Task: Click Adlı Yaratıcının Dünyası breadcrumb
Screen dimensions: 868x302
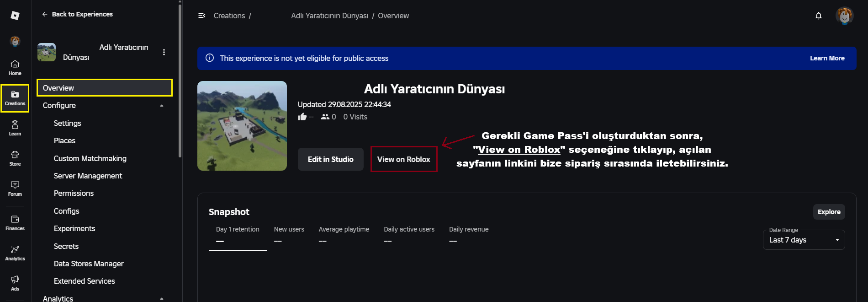Action: (329, 16)
